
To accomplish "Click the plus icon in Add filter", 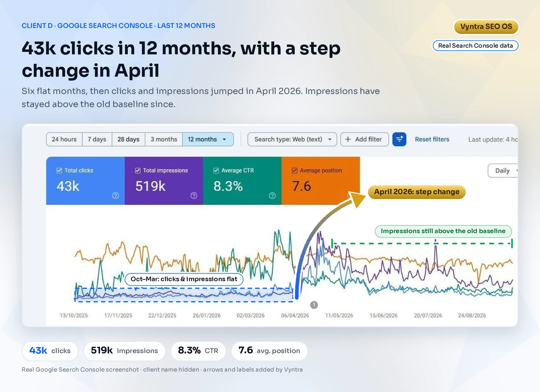I will (x=348, y=139).
